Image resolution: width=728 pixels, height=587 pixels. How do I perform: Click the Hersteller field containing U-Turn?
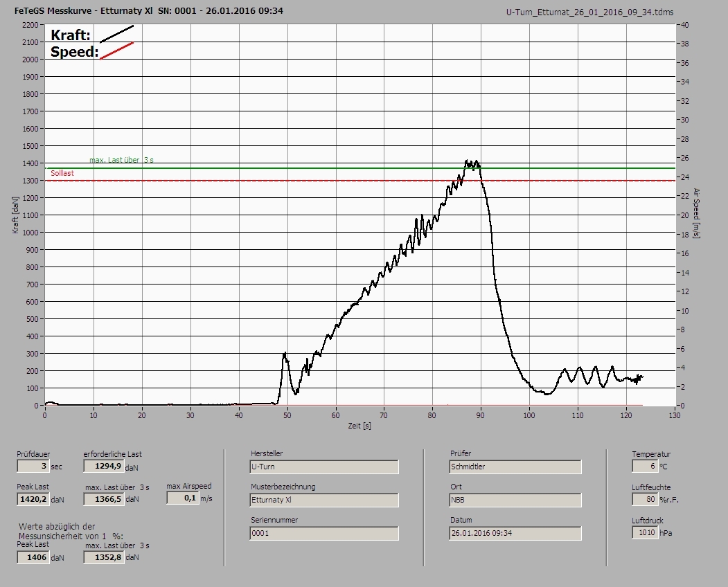(x=324, y=467)
